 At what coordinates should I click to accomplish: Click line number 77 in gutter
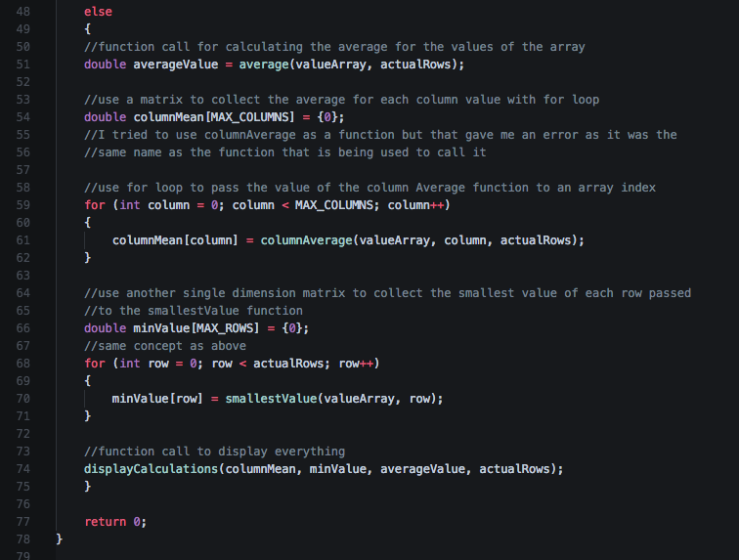(23, 522)
